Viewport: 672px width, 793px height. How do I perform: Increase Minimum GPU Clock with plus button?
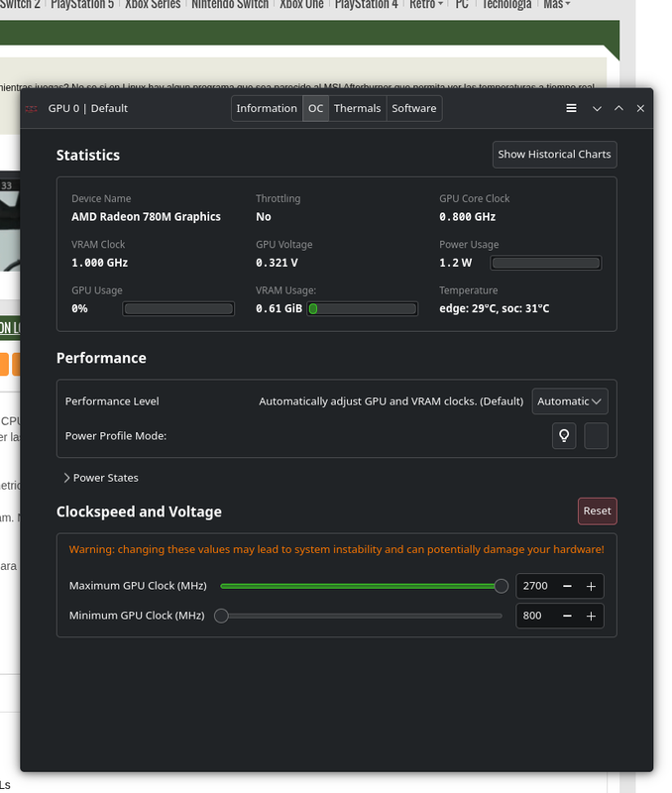(591, 616)
